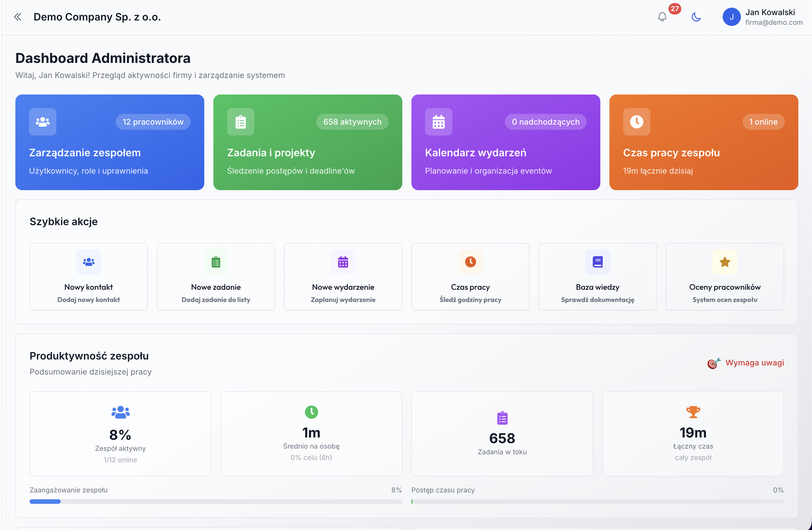This screenshot has width=812, height=530.
Task: Click clock icon in Czas pracy zespołu card
Action: [x=636, y=122]
